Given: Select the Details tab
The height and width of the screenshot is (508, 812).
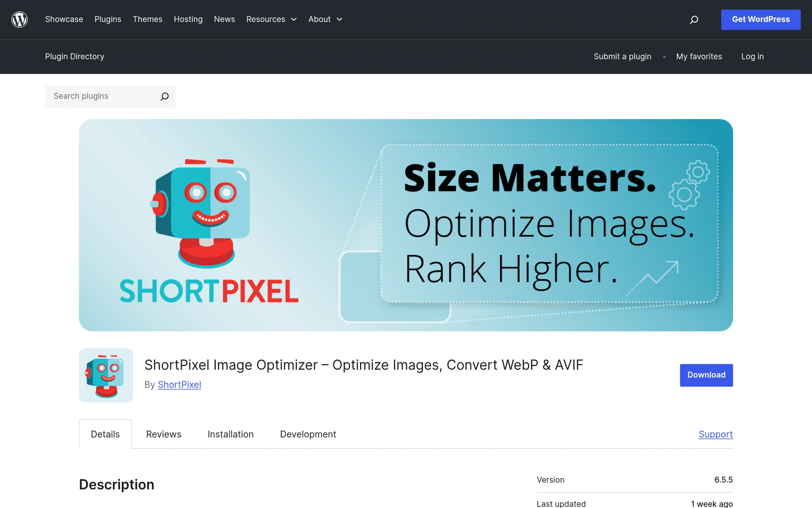Looking at the screenshot, I should coord(105,434).
